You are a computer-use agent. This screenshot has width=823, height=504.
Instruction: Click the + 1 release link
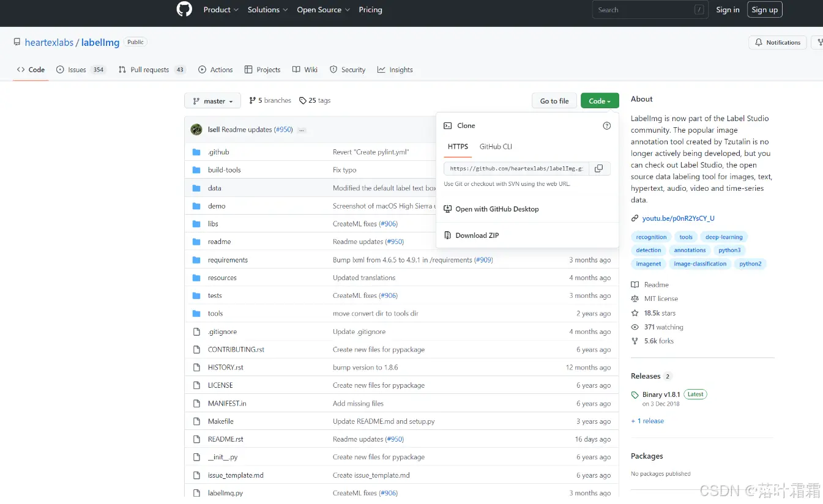(647, 421)
